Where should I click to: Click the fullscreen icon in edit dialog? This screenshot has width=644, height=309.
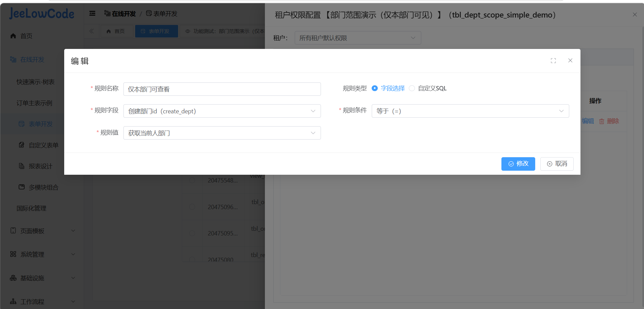(x=553, y=61)
